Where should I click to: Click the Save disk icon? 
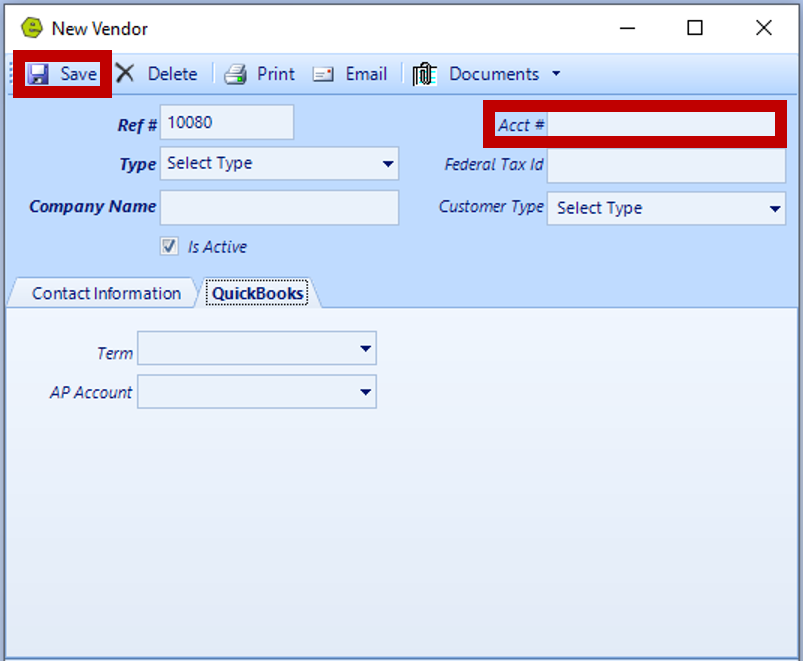pyautogui.click(x=38, y=73)
